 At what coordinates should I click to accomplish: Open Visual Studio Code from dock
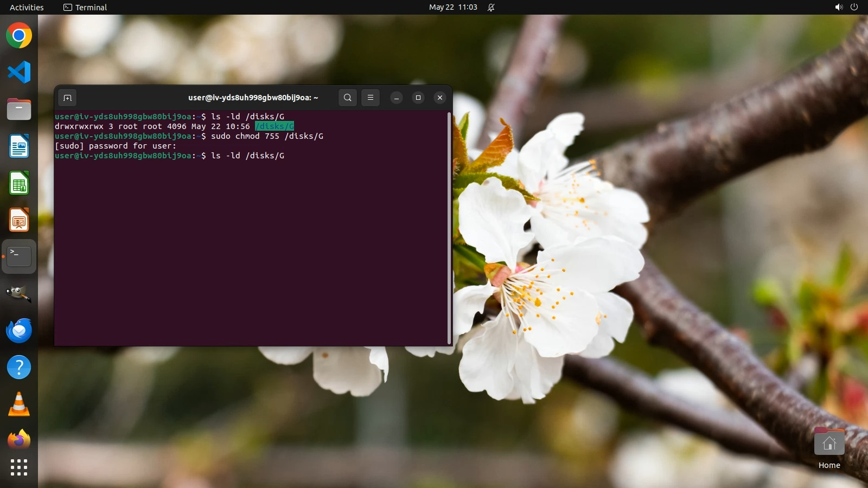[x=19, y=72]
